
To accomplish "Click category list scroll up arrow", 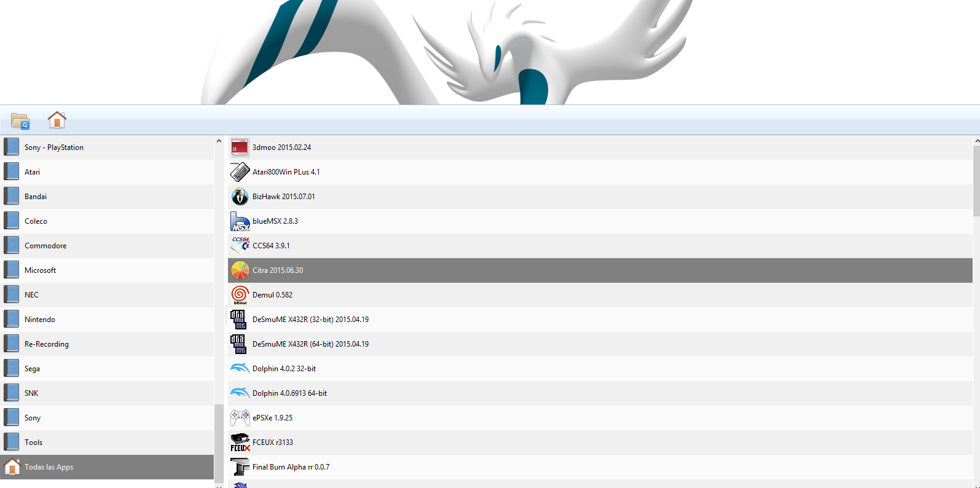I will click(219, 141).
